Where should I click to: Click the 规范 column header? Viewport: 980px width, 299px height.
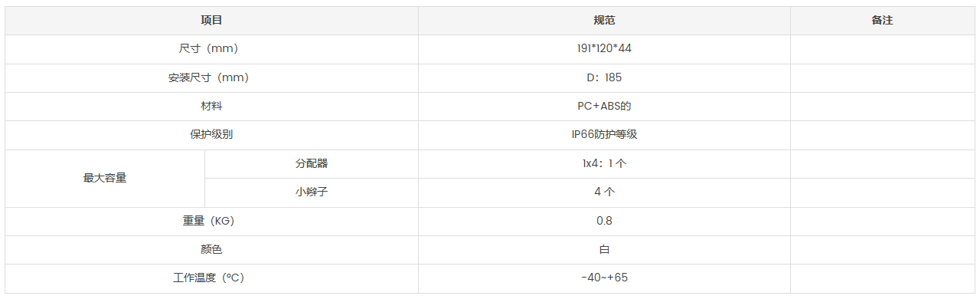(x=604, y=21)
